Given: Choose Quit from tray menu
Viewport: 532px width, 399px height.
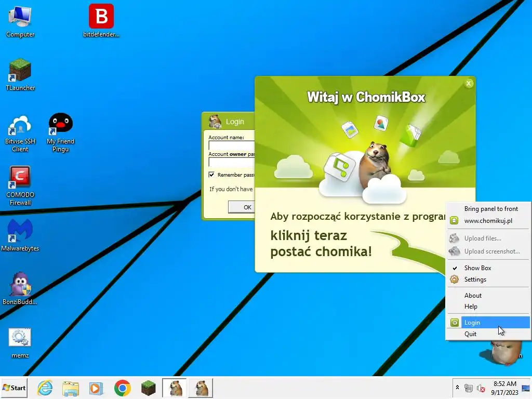Looking at the screenshot, I should (488, 334).
